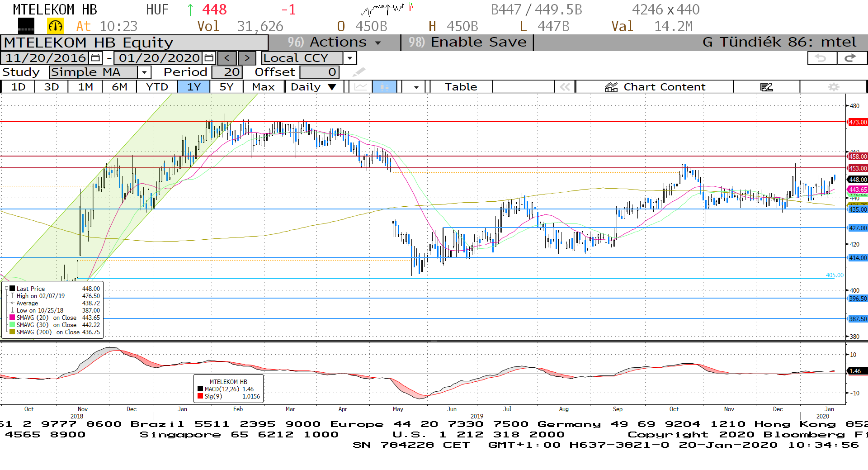Click 405.00 light blue level text

point(835,275)
